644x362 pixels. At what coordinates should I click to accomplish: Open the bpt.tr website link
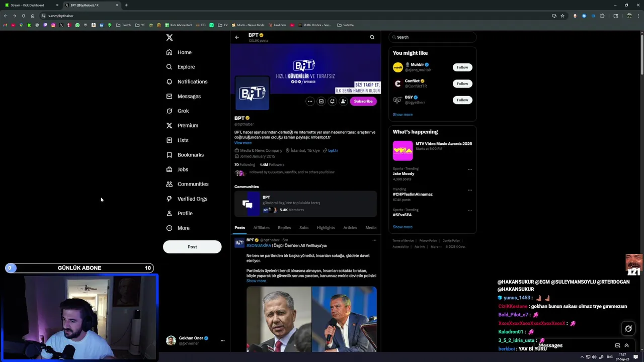pyautogui.click(x=333, y=150)
